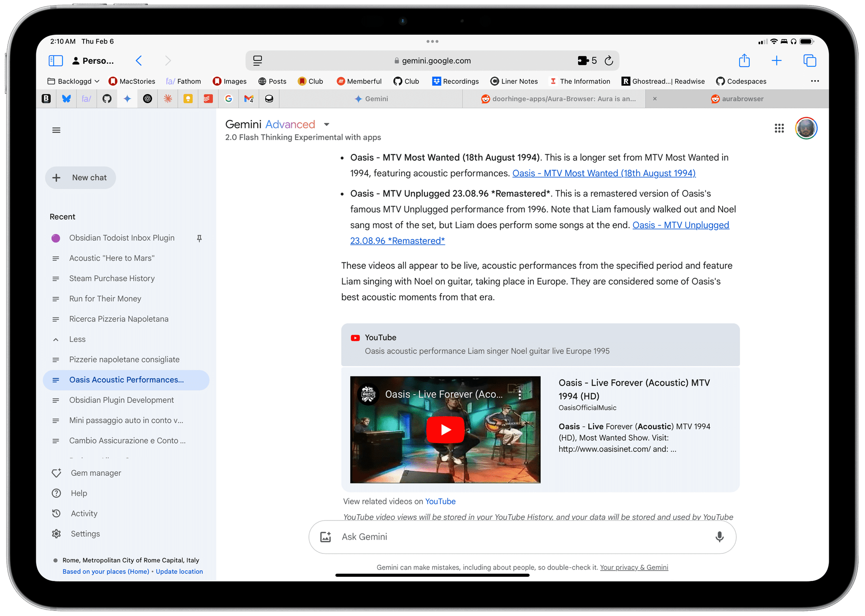This screenshot has width=865, height=616.
Task: Open the bookmarks bar overflow ellipsis
Action: (815, 81)
